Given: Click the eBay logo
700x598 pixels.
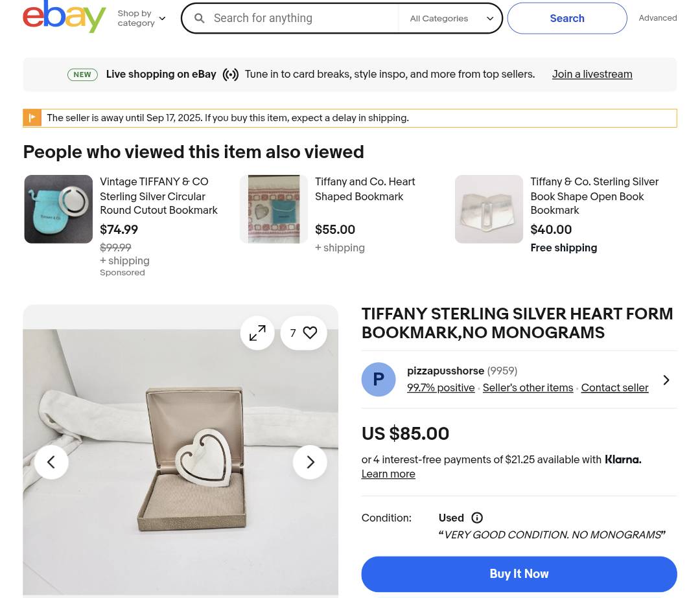Looking at the screenshot, I should 64,16.
